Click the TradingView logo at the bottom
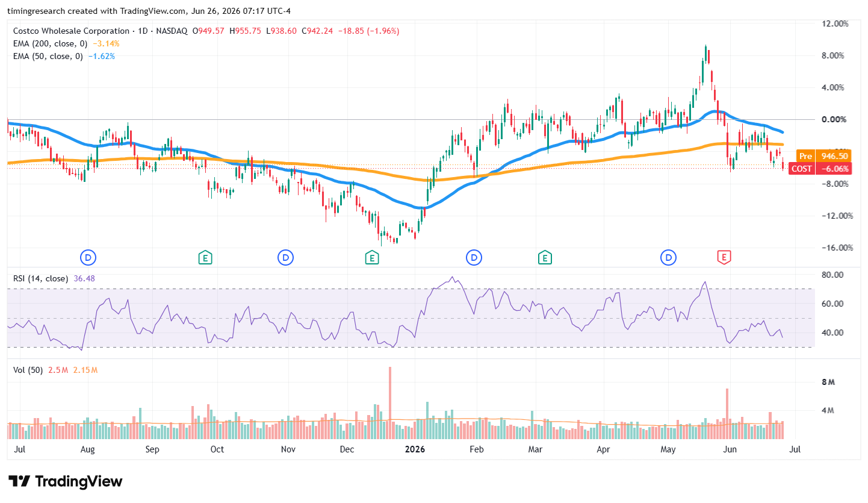This screenshot has width=868, height=503. coord(66,481)
